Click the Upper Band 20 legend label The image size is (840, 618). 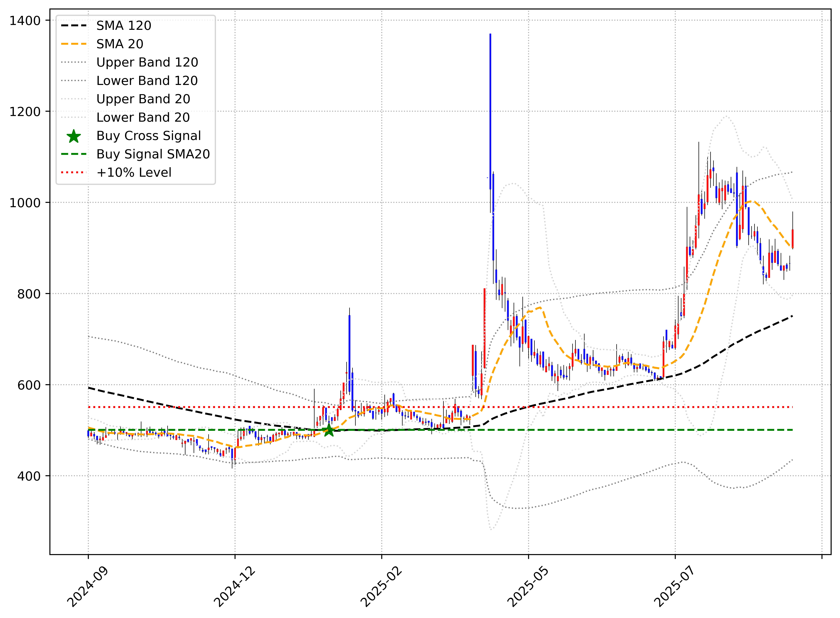(143, 99)
